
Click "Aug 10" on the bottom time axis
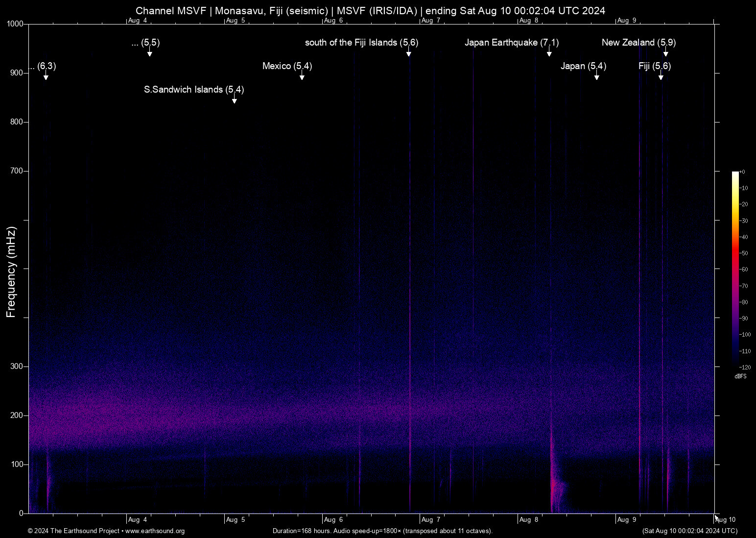coord(726,520)
